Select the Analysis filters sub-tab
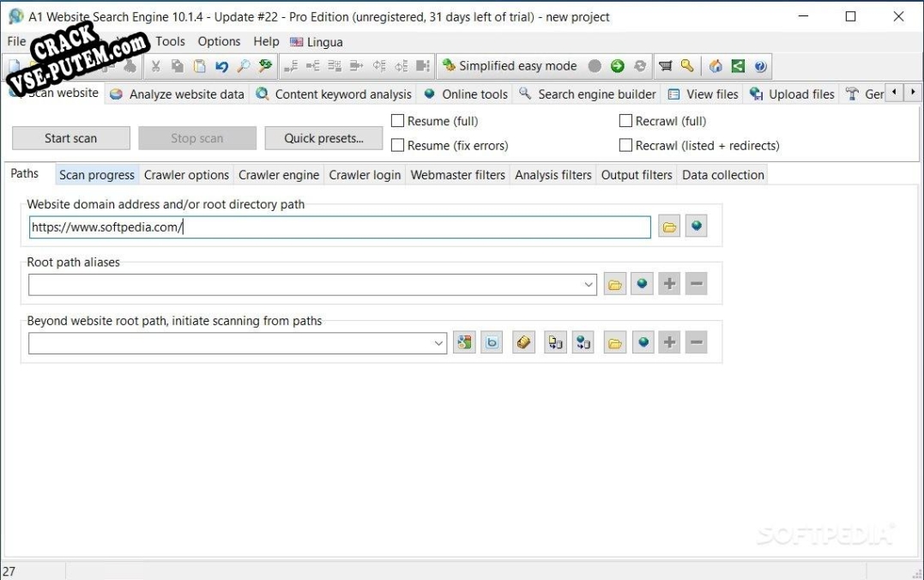The image size is (924, 580). (x=553, y=175)
